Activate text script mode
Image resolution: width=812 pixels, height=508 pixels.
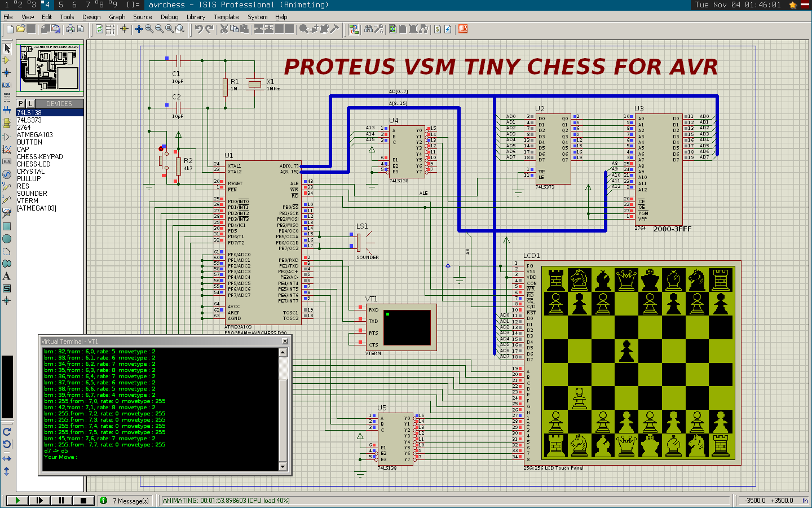coord(7,97)
